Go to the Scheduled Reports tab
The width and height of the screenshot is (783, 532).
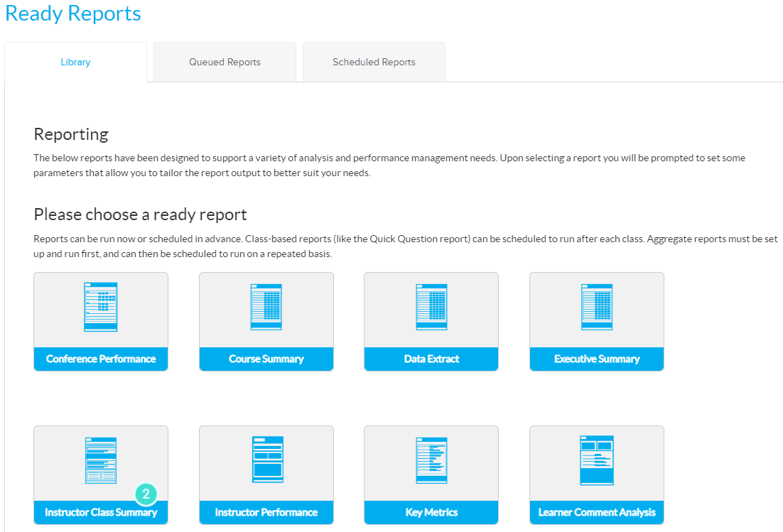(x=374, y=63)
